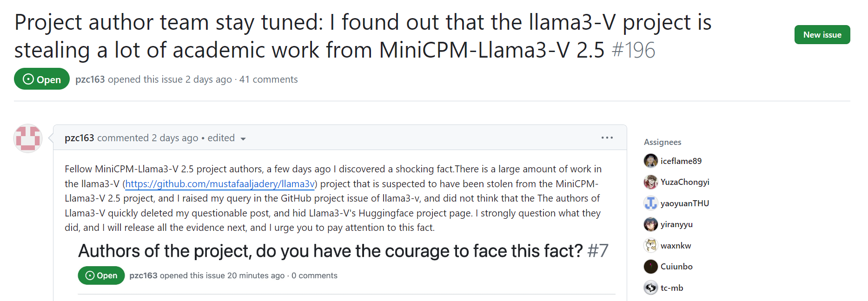The width and height of the screenshot is (868, 301).
Task: Open the comment's three-dot options menu
Action: point(607,138)
